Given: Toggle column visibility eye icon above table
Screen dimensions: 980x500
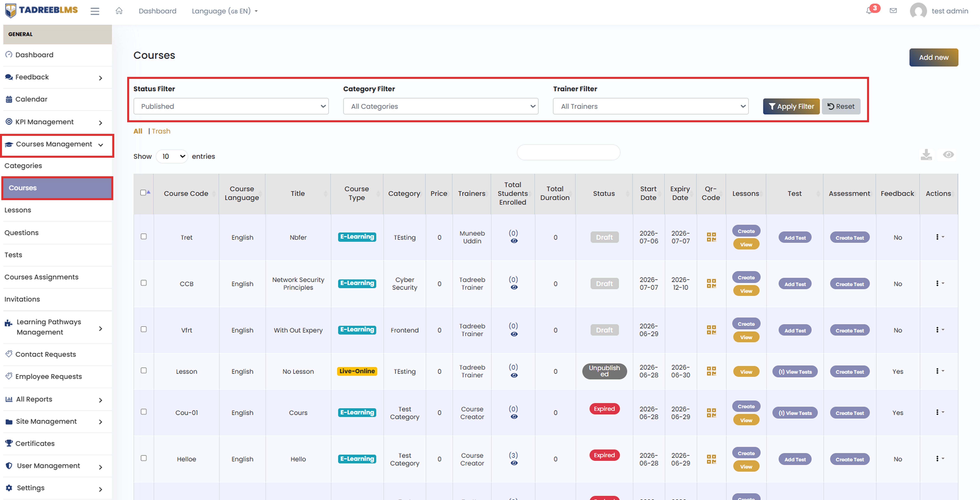Looking at the screenshot, I should tap(948, 155).
